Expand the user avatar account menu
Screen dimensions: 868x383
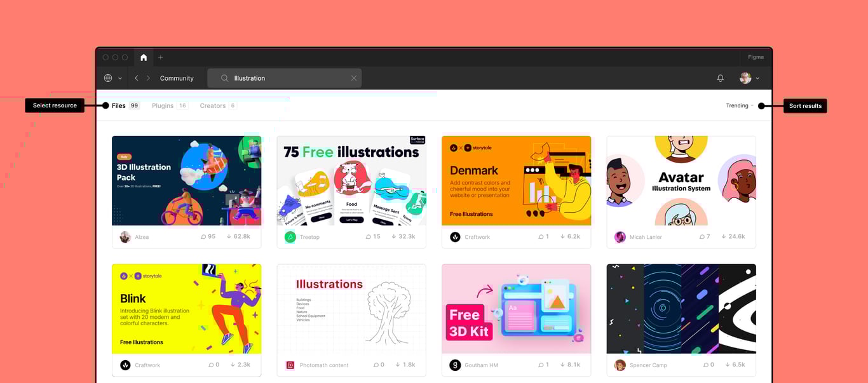coord(750,78)
